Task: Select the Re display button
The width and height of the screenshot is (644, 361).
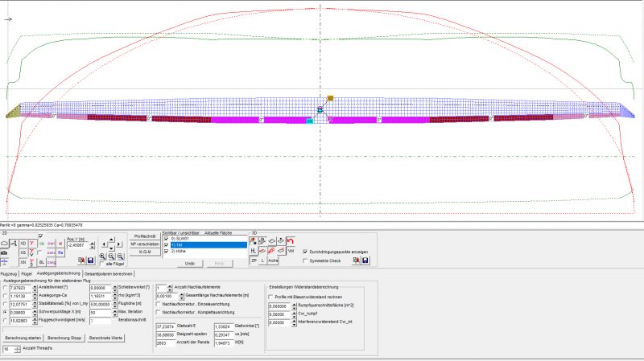Action: coord(60,252)
